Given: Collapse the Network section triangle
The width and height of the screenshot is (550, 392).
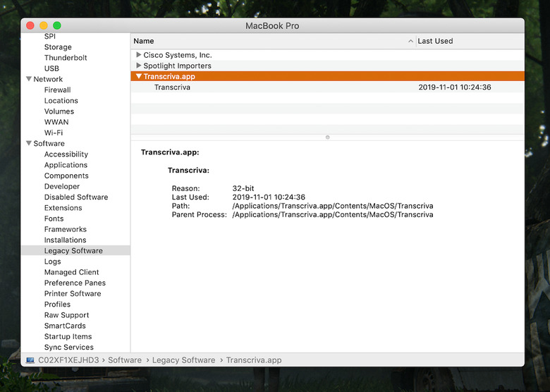Looking at the screenshot, I should [28, 80].
